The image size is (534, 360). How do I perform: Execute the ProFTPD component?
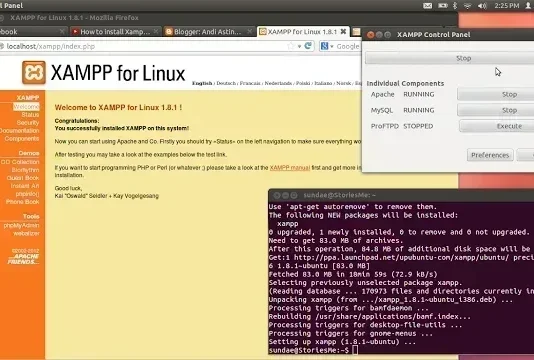tap(497, 126)
